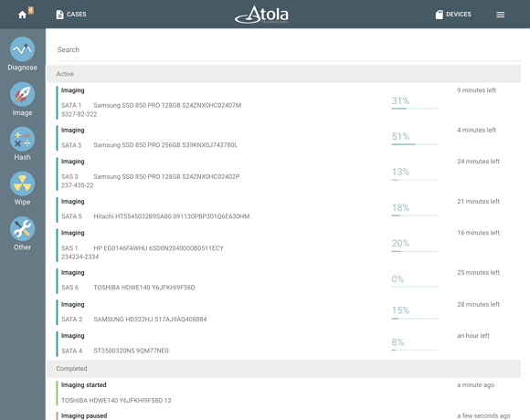Click the Active section header

click(283, 74)
